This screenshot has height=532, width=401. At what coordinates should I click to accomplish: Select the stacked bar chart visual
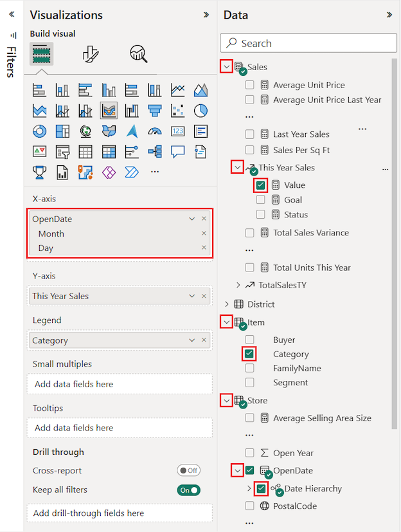click(x=39, y=90)
